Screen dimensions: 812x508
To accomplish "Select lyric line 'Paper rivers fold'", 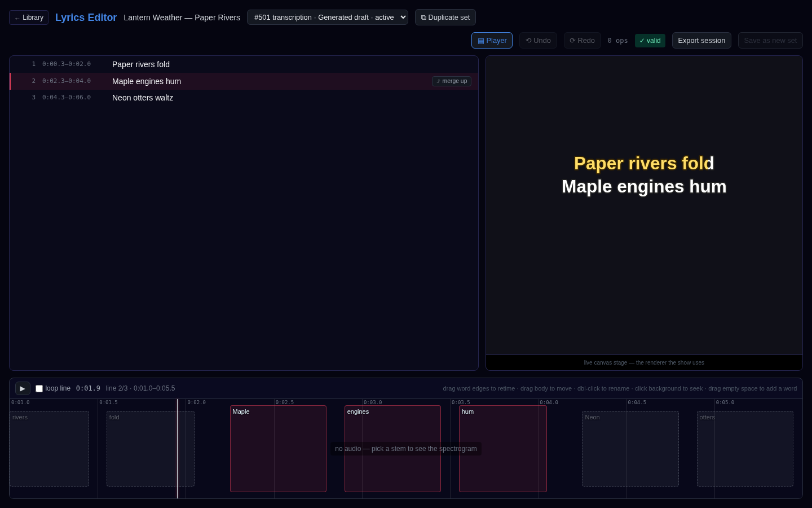I will pyautogui.click(x=244, y=64).
